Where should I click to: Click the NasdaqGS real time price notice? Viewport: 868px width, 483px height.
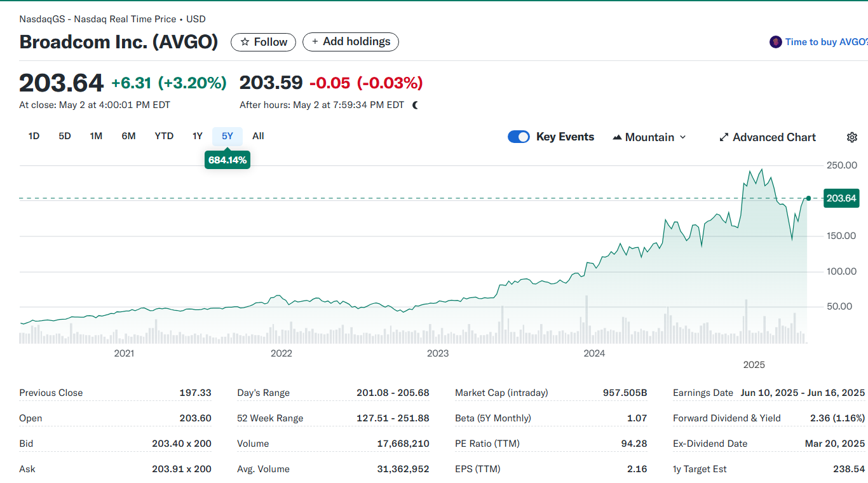[x=112, y=19]
